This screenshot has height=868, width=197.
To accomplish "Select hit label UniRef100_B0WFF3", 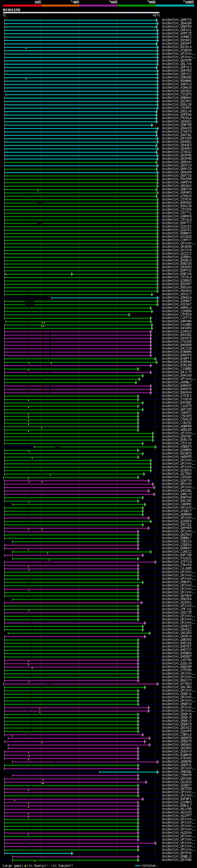I will pyautogui.click(x=177, y=358).
